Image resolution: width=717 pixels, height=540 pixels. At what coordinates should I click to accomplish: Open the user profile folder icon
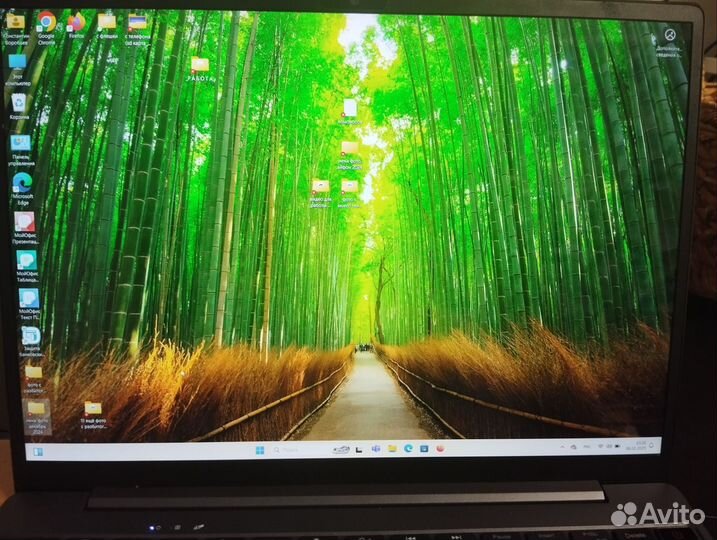click(x=16, y=28)
